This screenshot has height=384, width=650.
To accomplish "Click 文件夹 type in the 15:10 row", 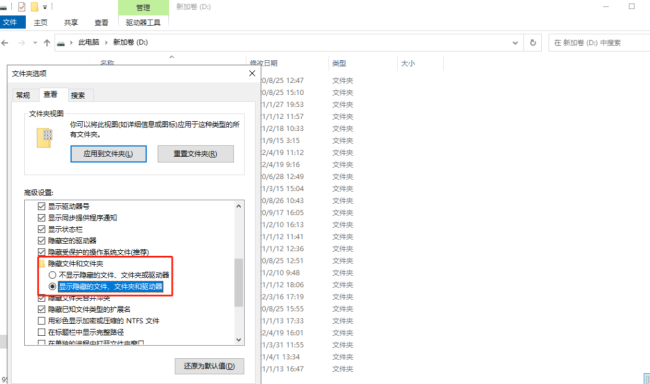I will [x=342, y=92].
